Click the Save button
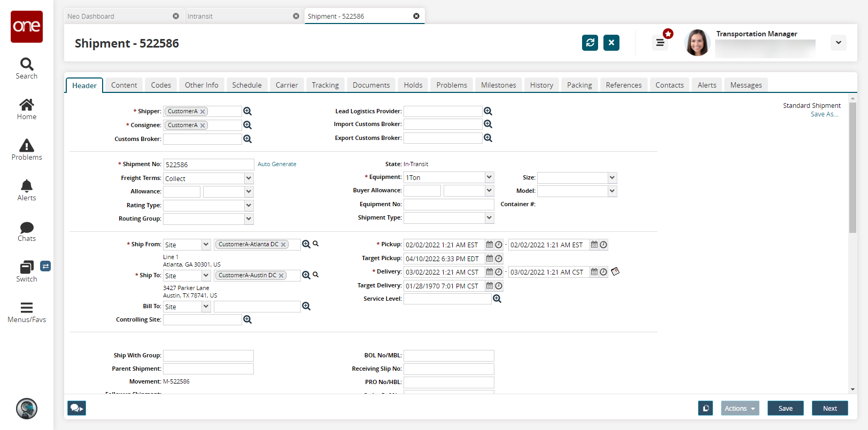The image size is (868, 430). pos(785,408)
